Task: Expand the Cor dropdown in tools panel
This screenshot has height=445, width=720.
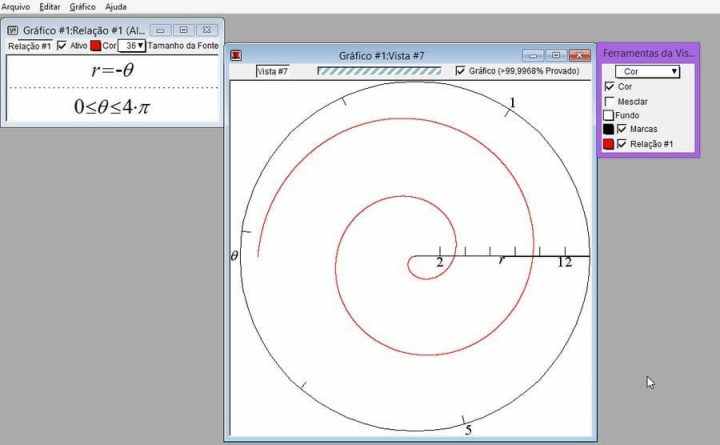Action: pos(647,72)
